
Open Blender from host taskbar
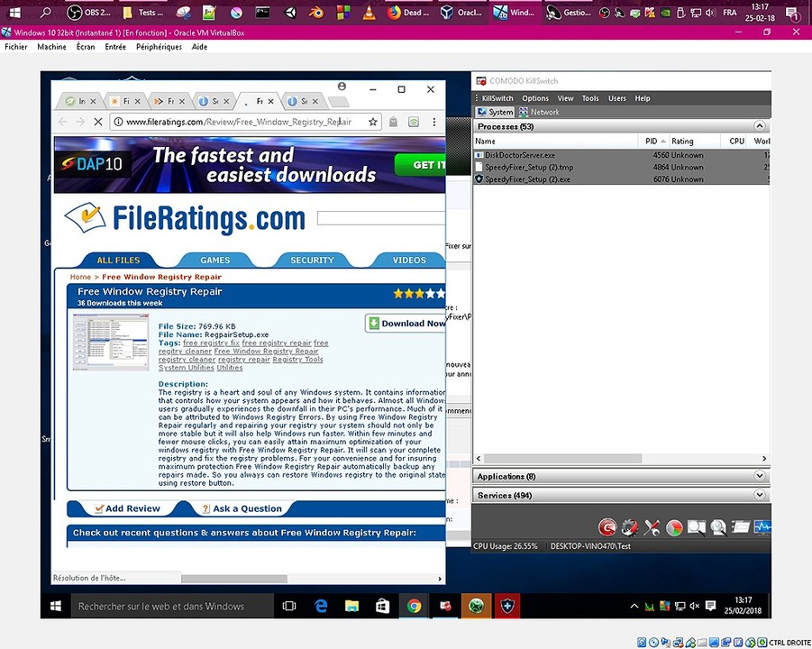pos(316,13)
